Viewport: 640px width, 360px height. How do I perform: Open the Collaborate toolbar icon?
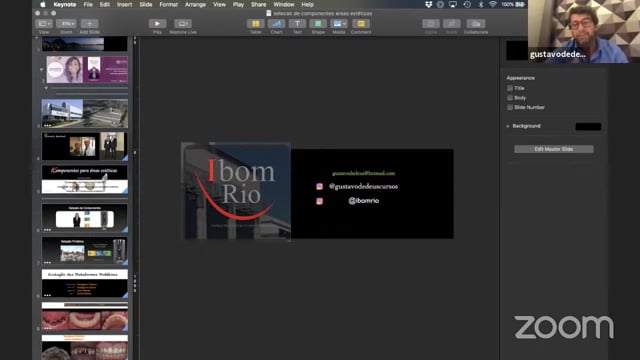pos(476,24)
